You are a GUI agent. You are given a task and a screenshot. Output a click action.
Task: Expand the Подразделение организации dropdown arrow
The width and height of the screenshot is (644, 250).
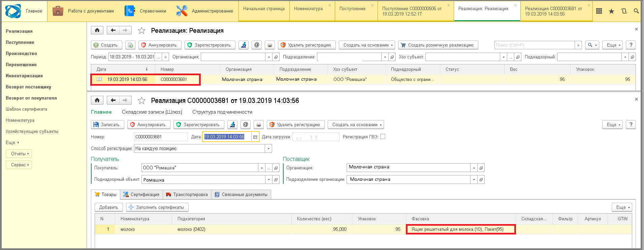[474, 179]
